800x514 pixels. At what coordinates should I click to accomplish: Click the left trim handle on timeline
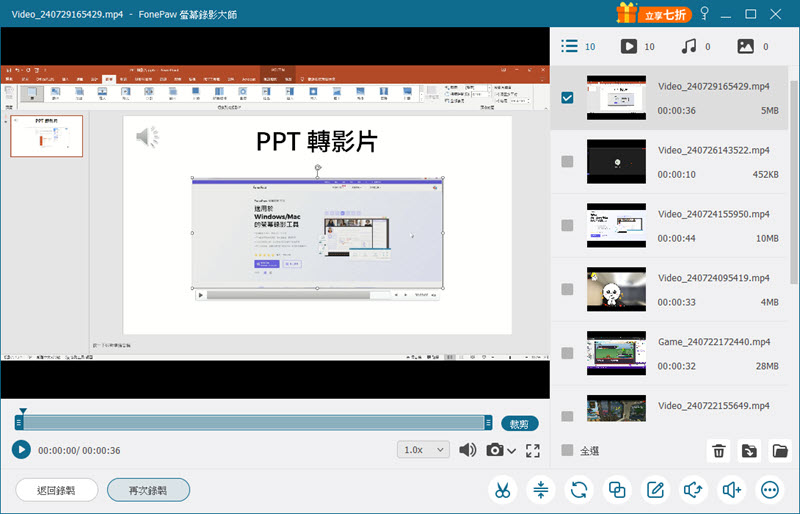coord(19,422)
